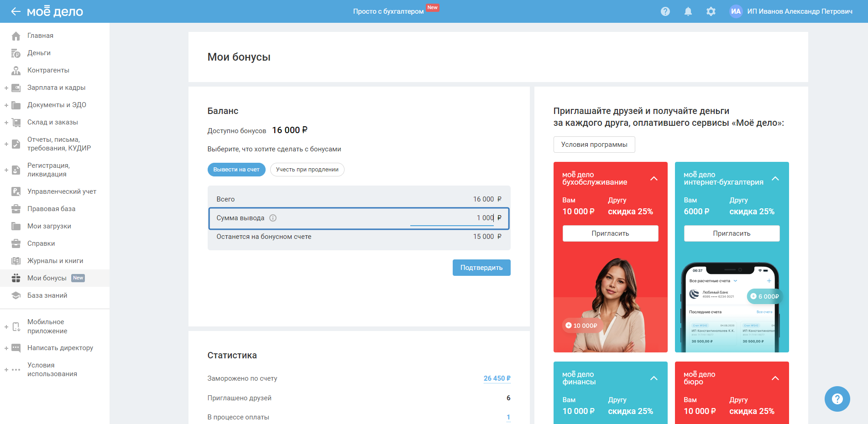Click the Условия использования dots icon

coord(16,370)
